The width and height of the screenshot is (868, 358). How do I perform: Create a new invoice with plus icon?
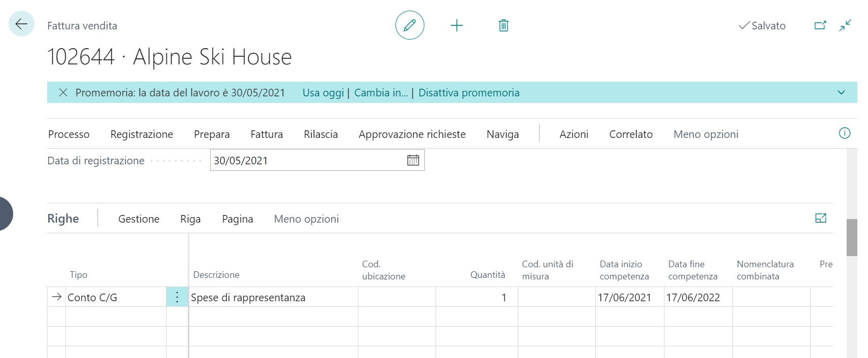457,25
